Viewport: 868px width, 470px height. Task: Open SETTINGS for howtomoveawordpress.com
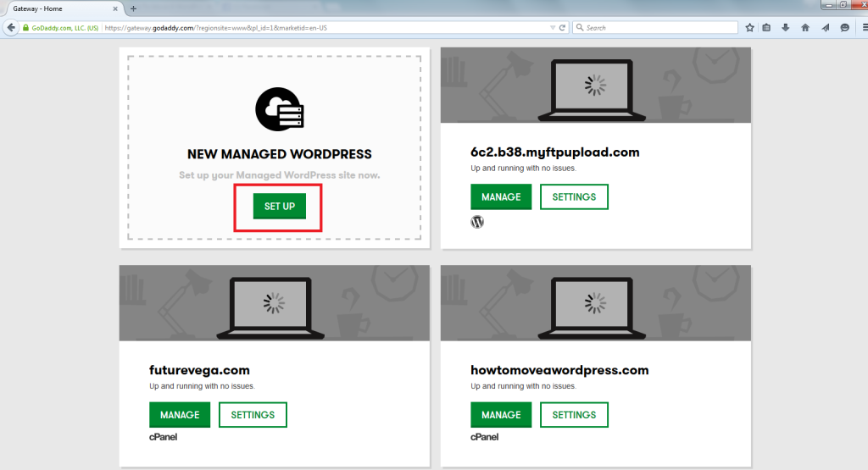coord(574,415)
